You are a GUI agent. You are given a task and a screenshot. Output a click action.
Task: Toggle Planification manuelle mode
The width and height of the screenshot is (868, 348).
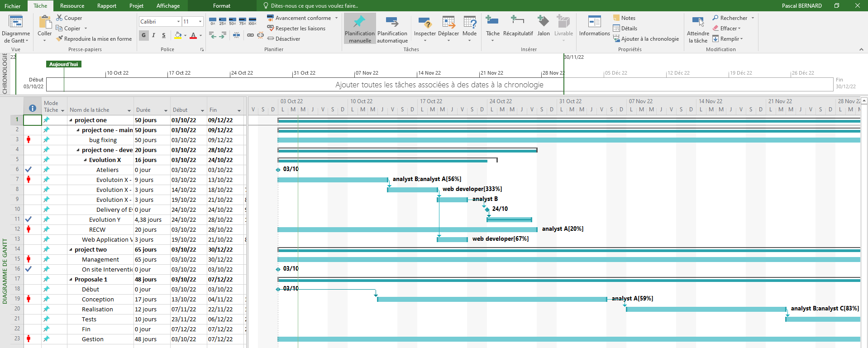(x=360, y=29)
